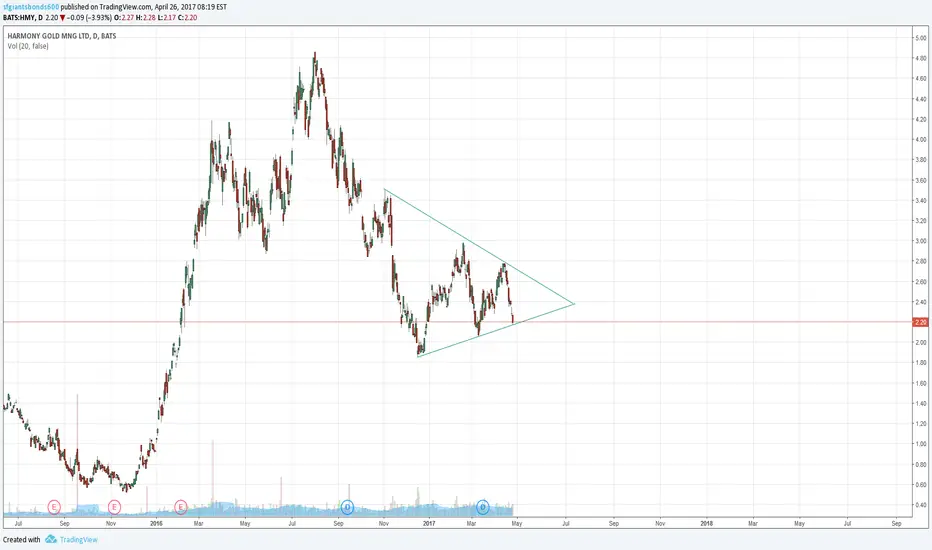The height and width of the screenshot is (550, 932).
Task: Click the 3.00 price axis label
Action: 921,241
